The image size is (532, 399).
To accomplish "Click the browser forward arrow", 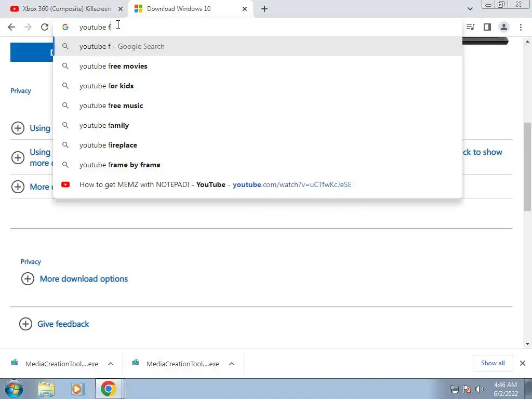I will point(28,27).
